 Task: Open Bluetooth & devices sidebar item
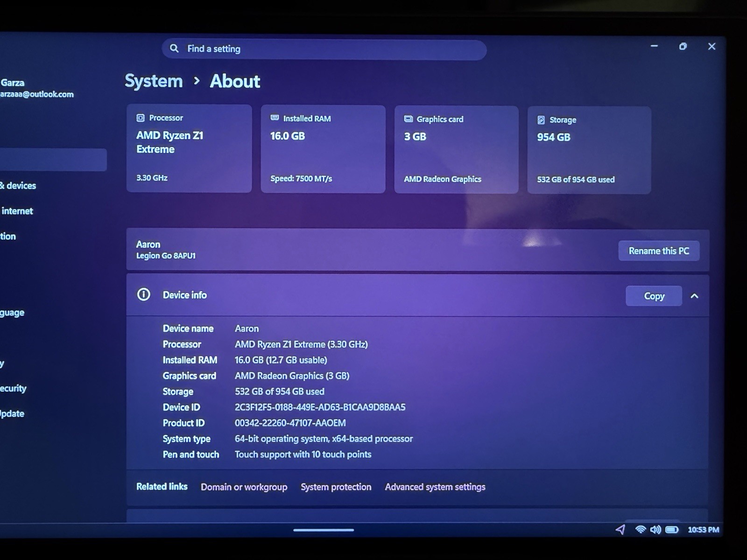tap(18, 186)
